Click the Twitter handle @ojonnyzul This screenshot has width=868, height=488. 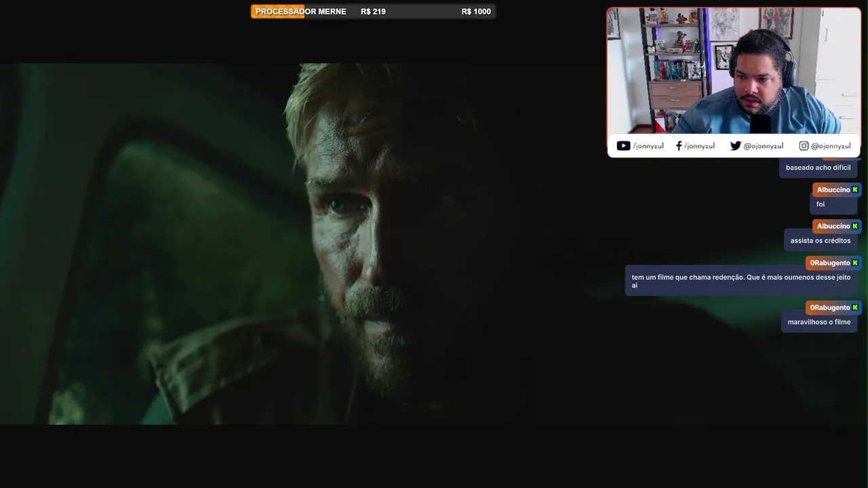pyautogui.click(x=763, y=146)
